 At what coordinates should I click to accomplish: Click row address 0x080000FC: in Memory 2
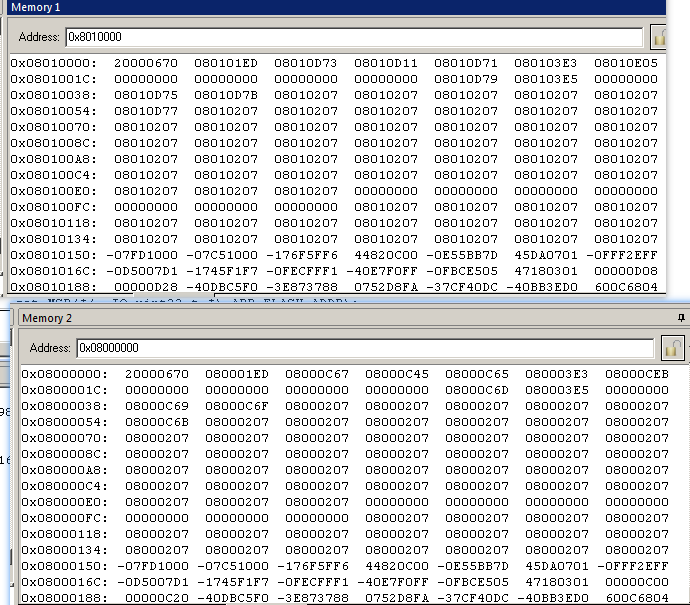64,518
